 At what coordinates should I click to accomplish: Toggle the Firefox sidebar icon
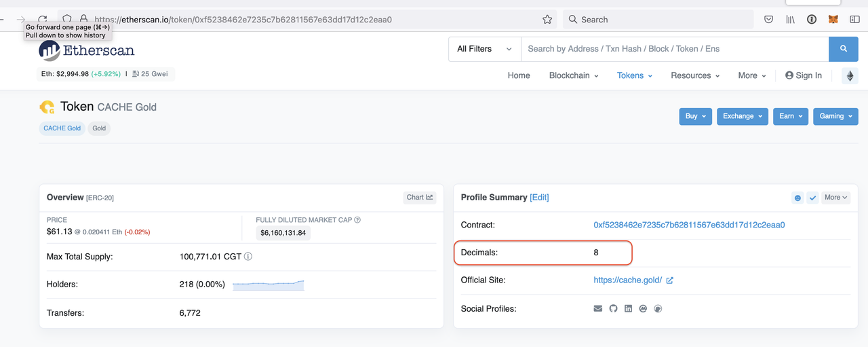point(854,20)
